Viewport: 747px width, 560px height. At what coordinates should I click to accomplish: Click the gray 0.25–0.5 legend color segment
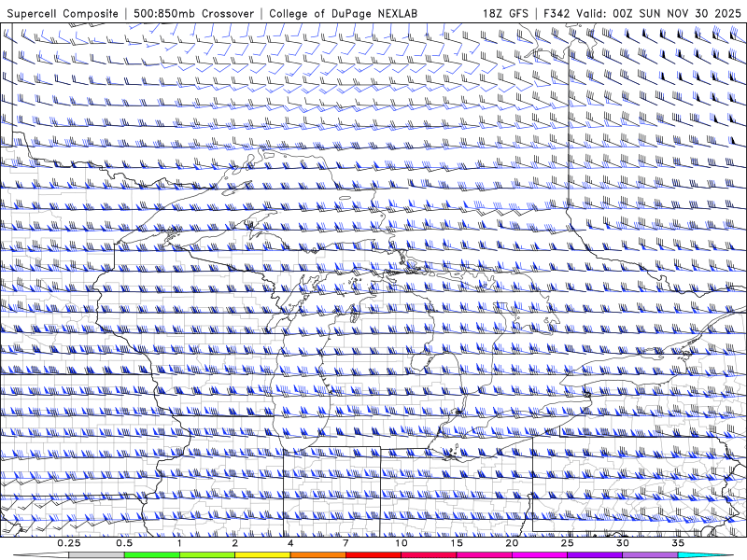coord(97,555)
